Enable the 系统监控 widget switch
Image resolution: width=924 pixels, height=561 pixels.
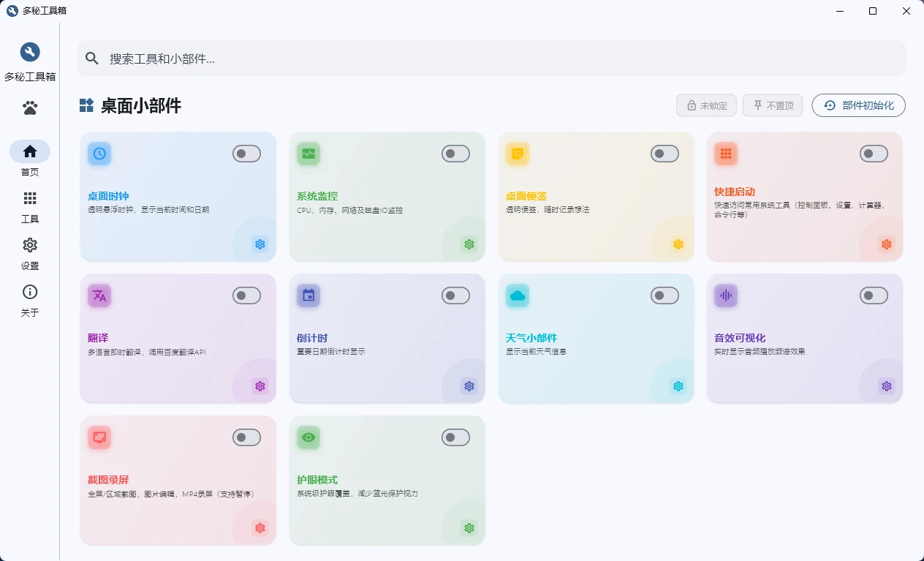click(455, 154)
